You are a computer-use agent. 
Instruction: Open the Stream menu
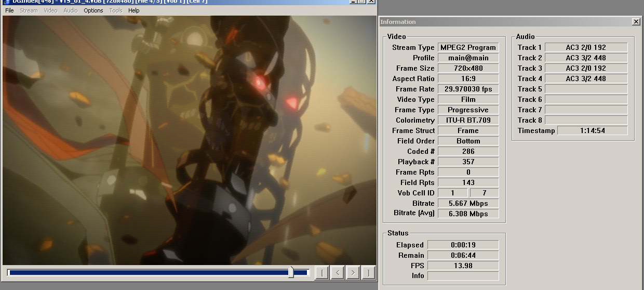pyautogui.click(x=29, y=10)
